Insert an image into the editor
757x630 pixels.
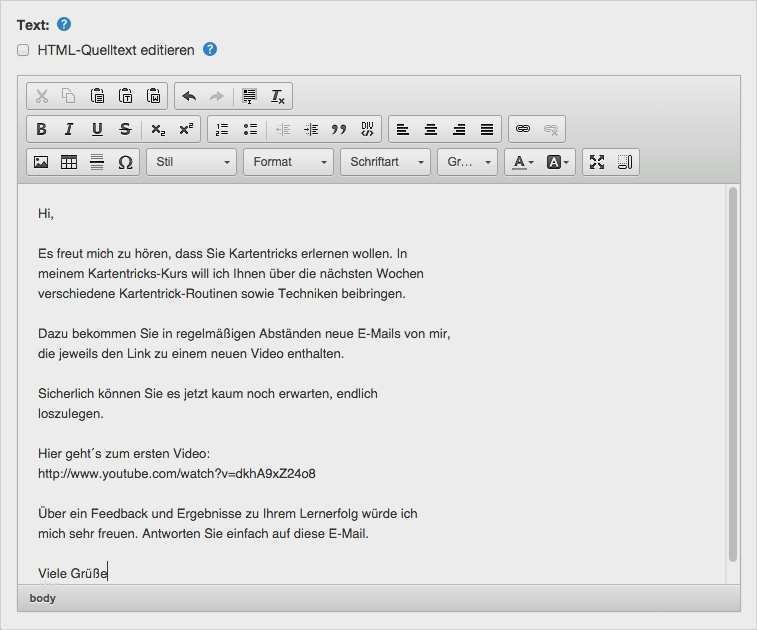41,162
